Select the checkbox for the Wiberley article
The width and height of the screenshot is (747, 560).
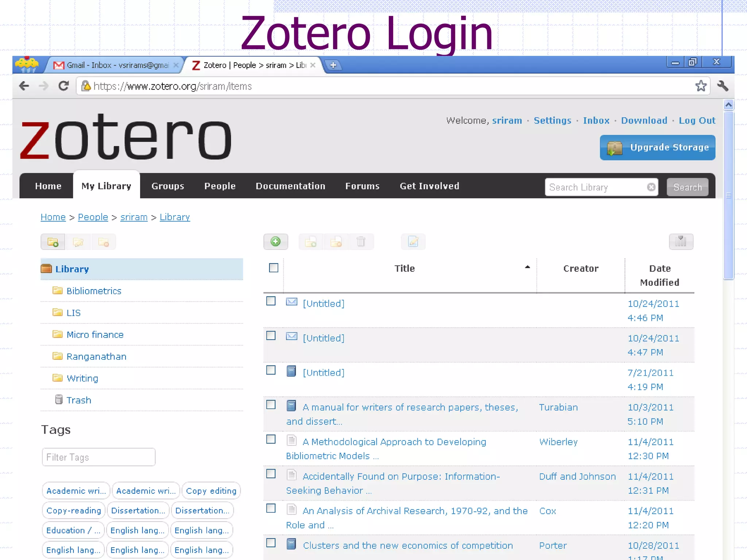tap(271, 439)
